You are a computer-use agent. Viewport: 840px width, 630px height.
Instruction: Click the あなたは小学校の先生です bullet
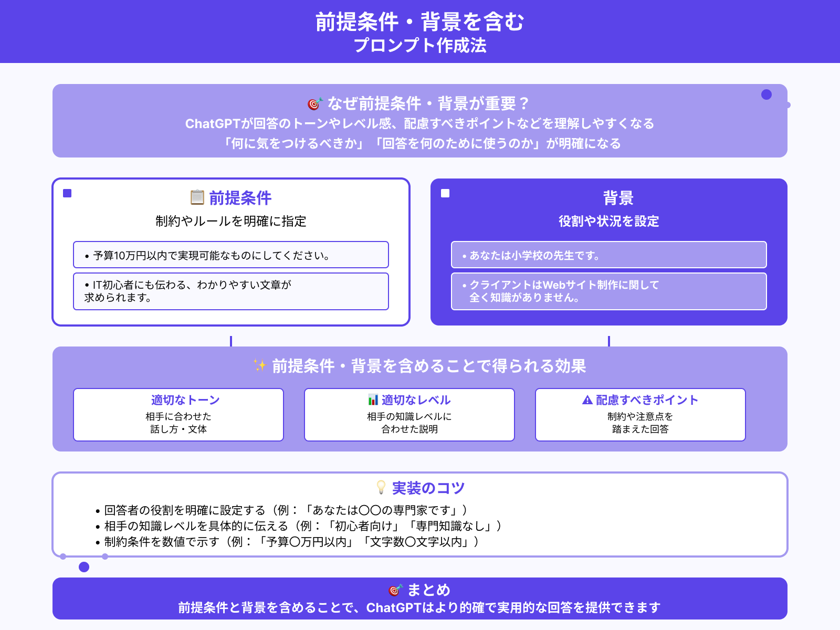click(608, 255)
